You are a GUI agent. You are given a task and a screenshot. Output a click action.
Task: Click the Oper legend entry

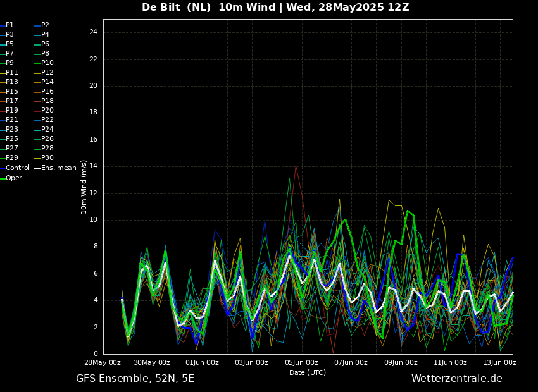point(14,178)
